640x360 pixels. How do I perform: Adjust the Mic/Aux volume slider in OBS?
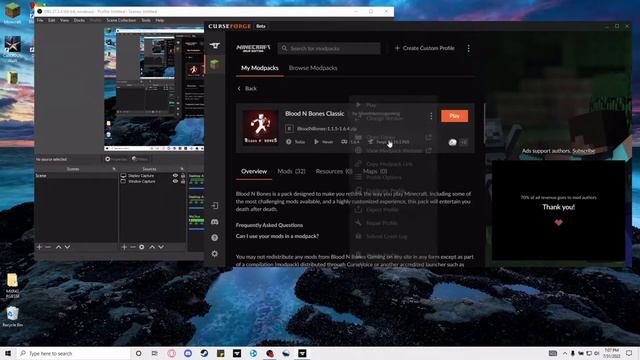(x=196, y=229)
